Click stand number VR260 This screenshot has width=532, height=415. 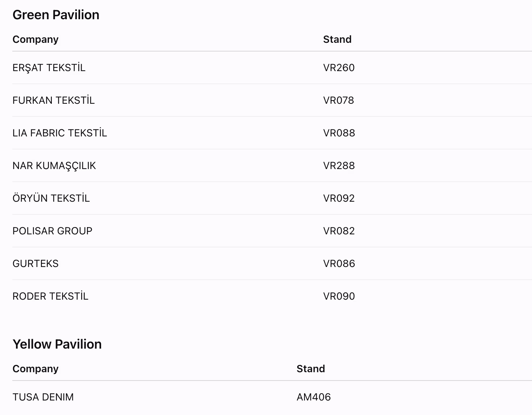tap(339, 68)
